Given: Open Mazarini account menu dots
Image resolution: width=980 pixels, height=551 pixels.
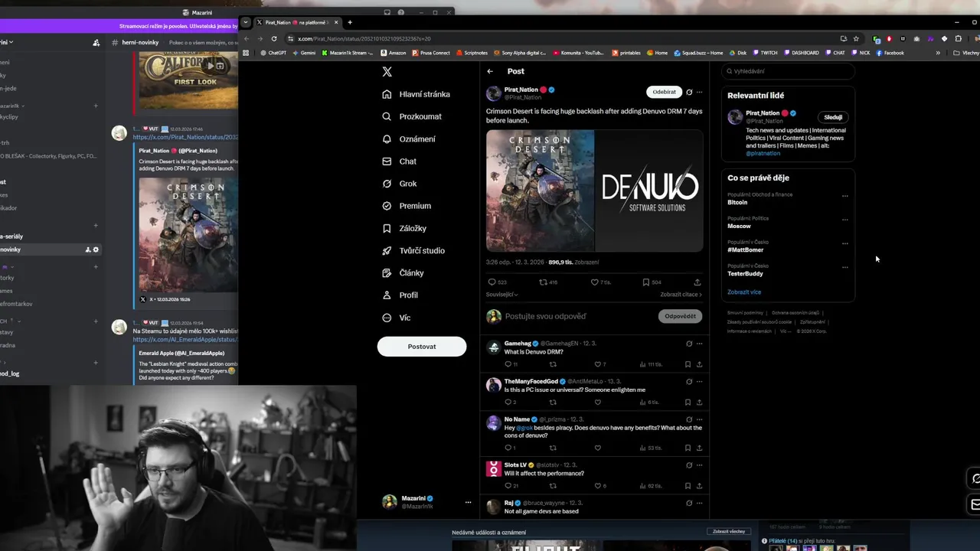Looking at the screenshot, I should pos(468,502).
